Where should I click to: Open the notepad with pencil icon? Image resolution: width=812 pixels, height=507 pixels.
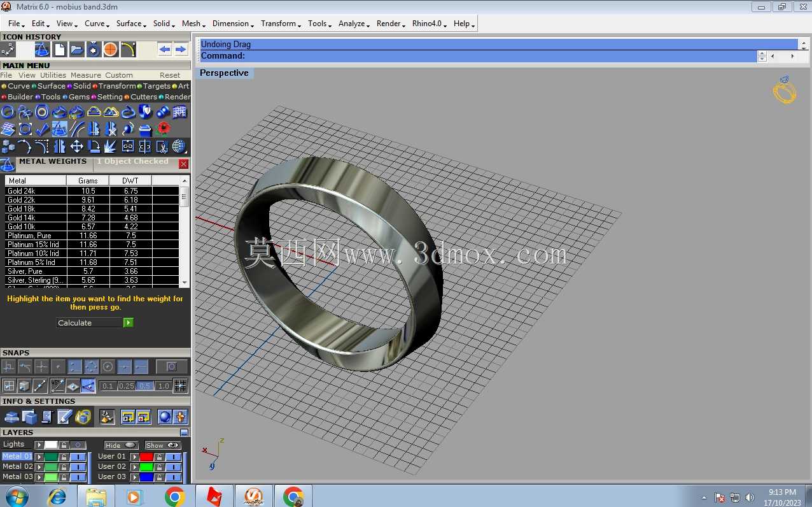click(x=65, y=417)
